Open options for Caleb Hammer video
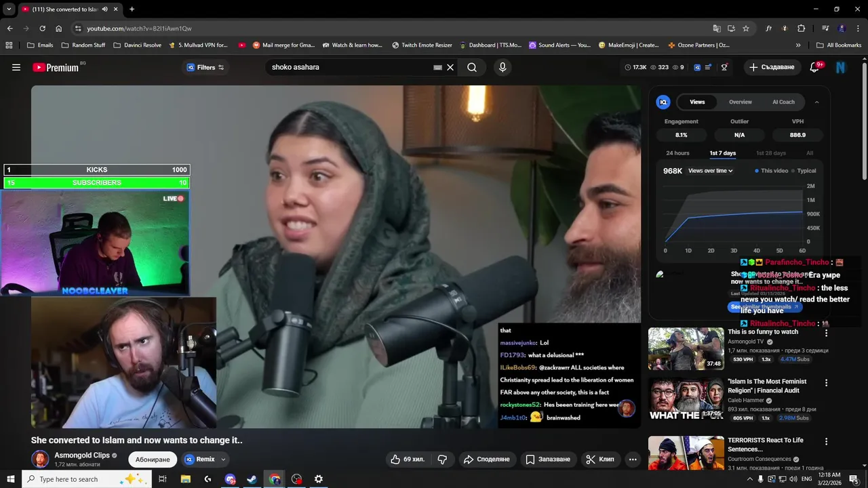The width and height of the screenshot is (868, 488). click(x=826, y=383)
